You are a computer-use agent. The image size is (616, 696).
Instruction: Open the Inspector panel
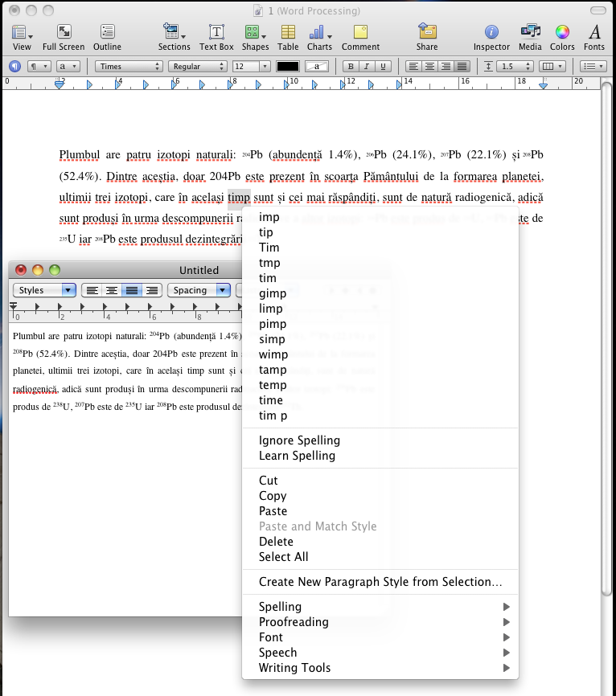pos(491,36)
